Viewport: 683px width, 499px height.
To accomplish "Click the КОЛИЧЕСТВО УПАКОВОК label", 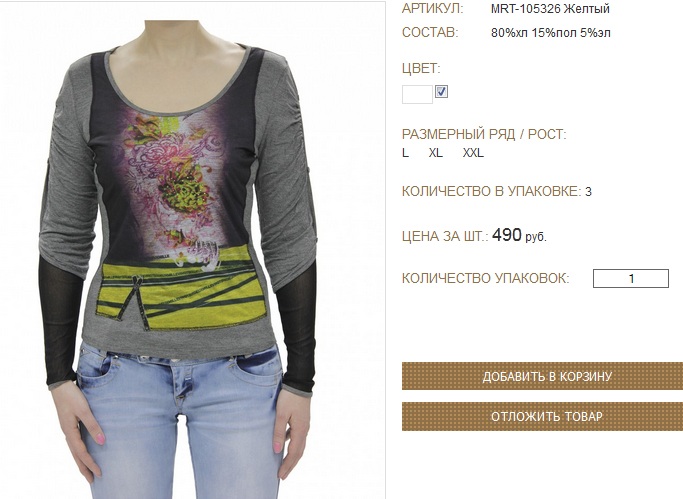I will coord(485,278).
